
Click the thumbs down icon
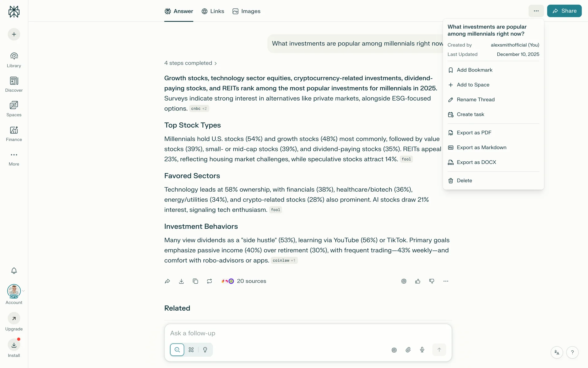432,281
